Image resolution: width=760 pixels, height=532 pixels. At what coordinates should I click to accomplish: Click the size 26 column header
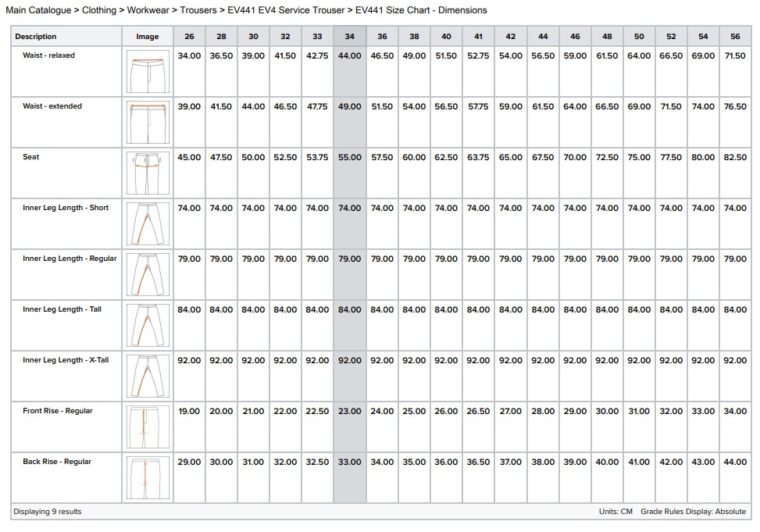tap(189, 37)
